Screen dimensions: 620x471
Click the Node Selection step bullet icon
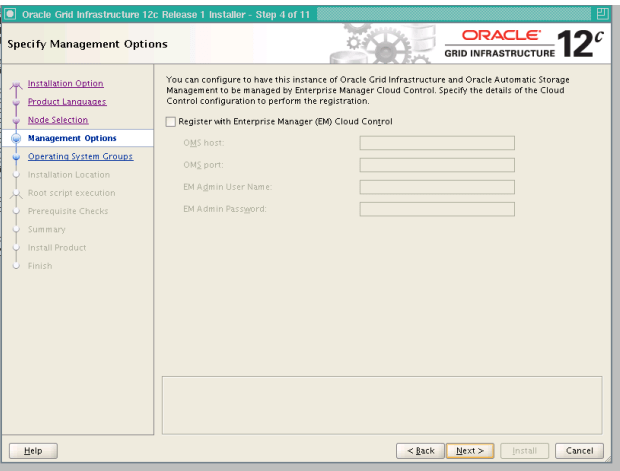click(x=16, y=120)
